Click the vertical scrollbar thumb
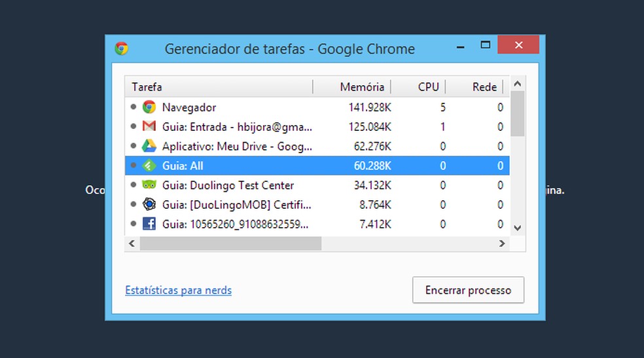 [518, 114]
